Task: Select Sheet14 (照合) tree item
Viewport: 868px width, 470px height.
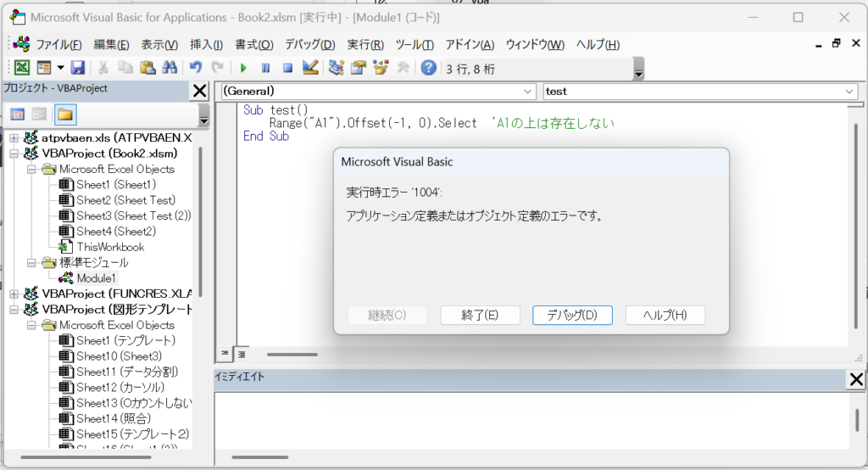Action: [114, 418]
